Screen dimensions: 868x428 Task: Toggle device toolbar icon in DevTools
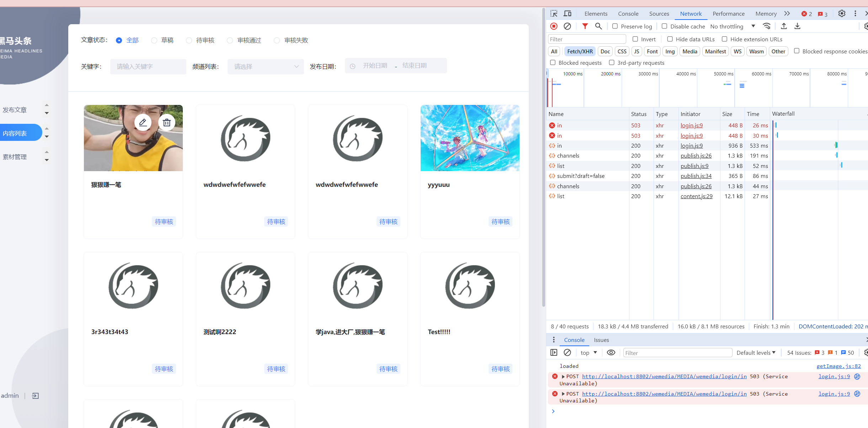(568, 14)
